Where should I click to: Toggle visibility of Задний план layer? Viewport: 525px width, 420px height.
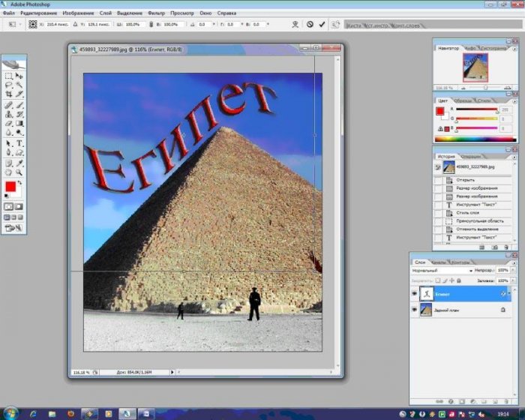coord(414,309)
